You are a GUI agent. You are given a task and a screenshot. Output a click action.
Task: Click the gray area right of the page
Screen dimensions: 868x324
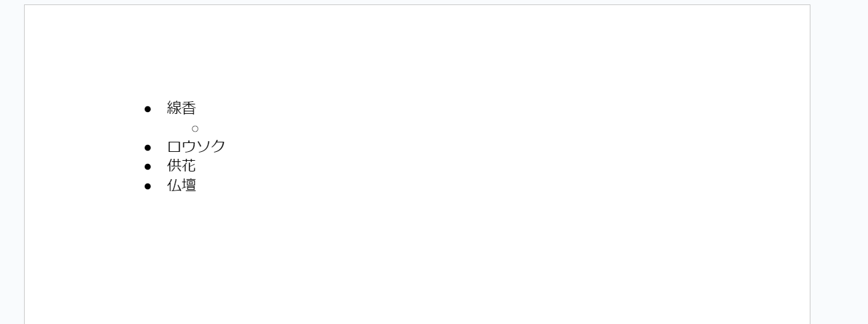point(839,158)
